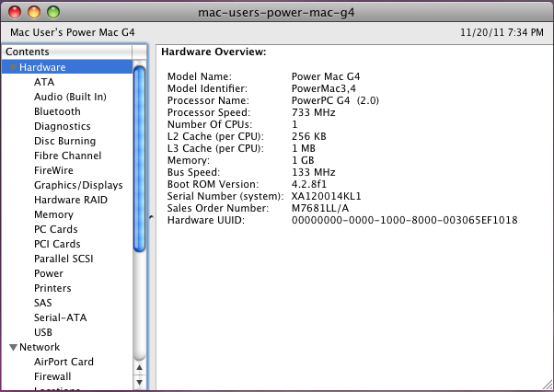Click the 133 MHz bus speed
Screen dimensions: 554x392
[314, 172]
